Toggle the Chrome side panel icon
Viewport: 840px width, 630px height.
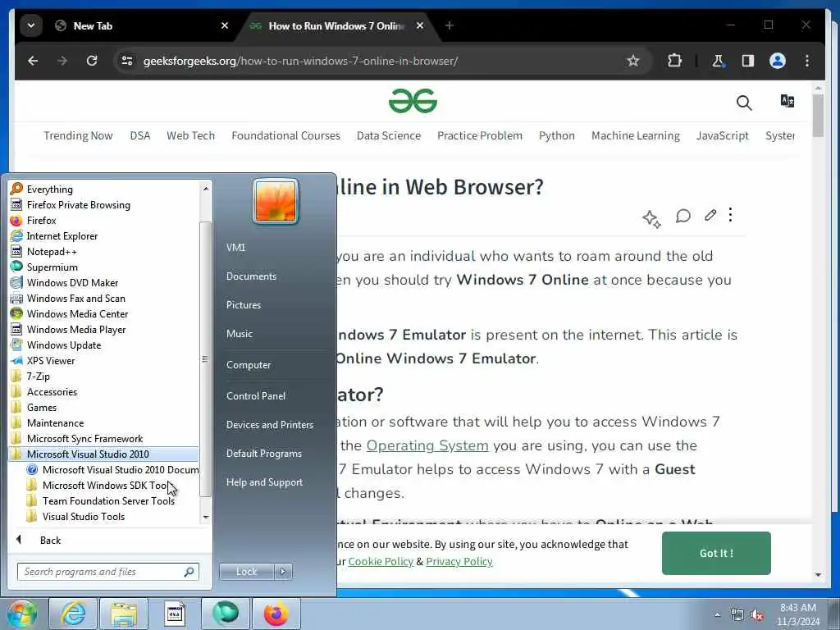pyautogui.click(x=748, y=61)
